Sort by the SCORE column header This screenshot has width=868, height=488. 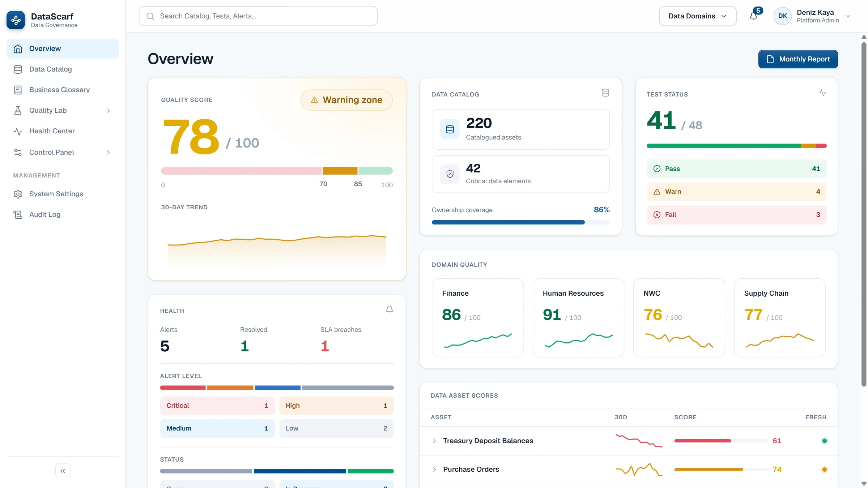[x=685, y=417]
